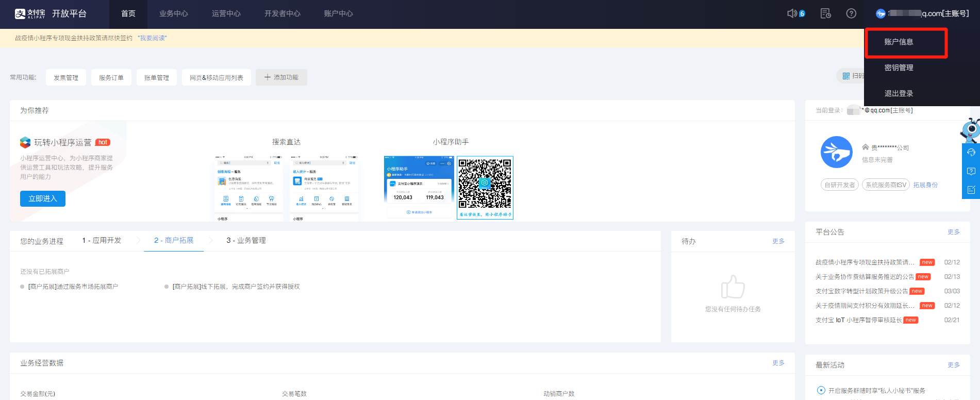
Task: Open the question chat side icon
Action: pos(971,171)
